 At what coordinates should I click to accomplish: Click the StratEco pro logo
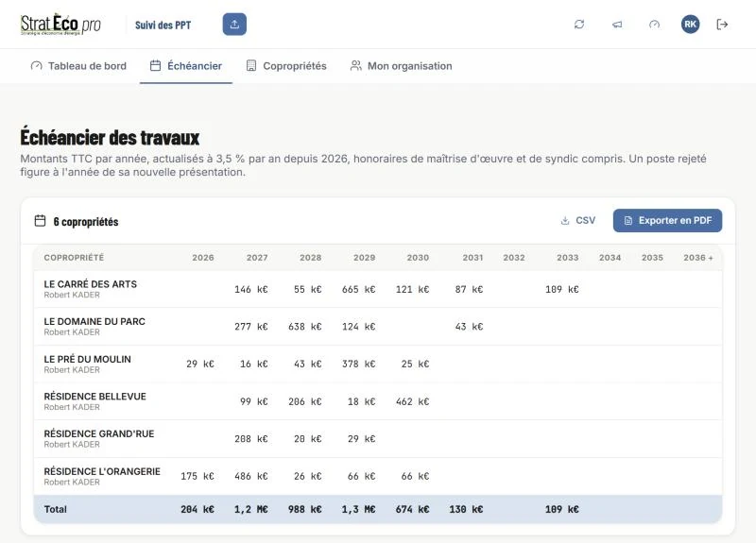60,25
